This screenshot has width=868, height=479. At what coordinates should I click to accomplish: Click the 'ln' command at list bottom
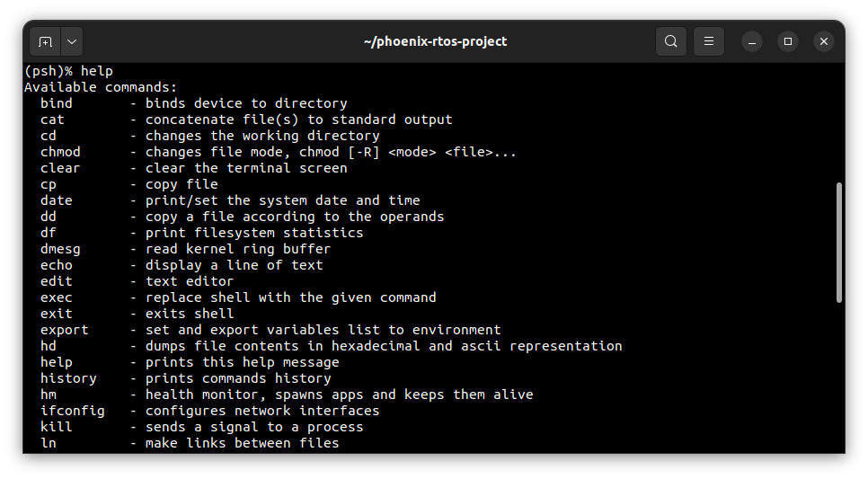(x=49, y=443)
